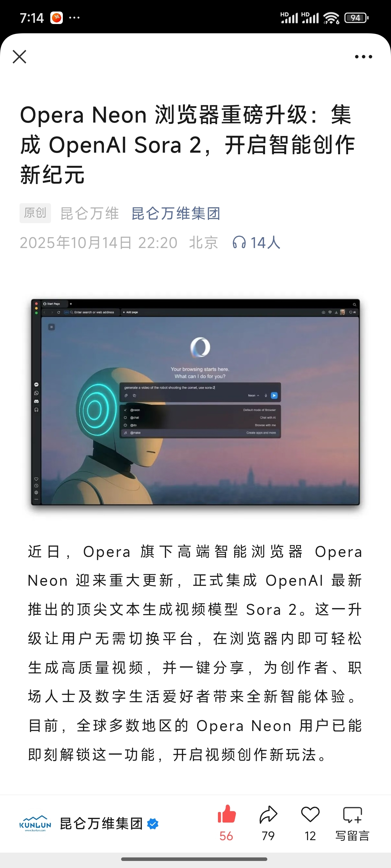
Task: Tap the battery indicator showing 94
Action: [356, 18]
